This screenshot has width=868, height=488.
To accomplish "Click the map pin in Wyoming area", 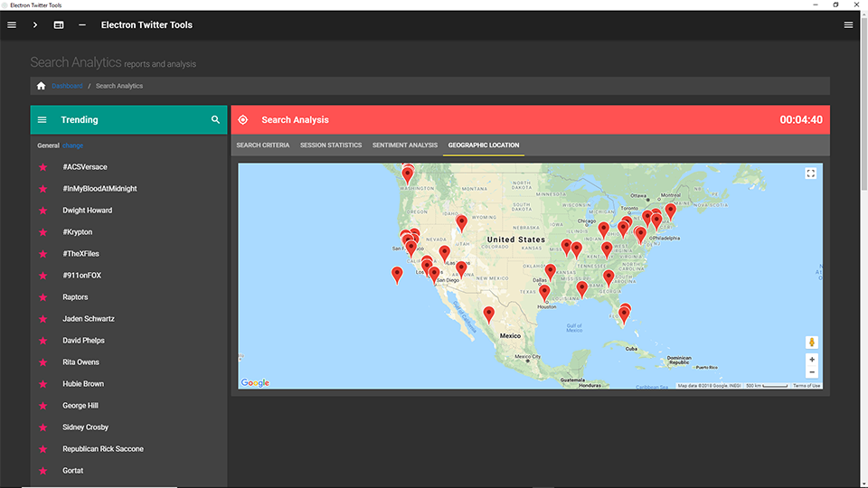I will [x=461, y=222].
